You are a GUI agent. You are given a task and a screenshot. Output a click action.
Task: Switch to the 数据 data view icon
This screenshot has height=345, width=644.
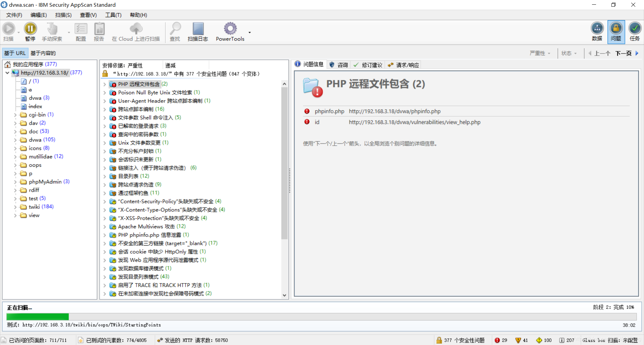pyautogui.click(x=597, y=28)
